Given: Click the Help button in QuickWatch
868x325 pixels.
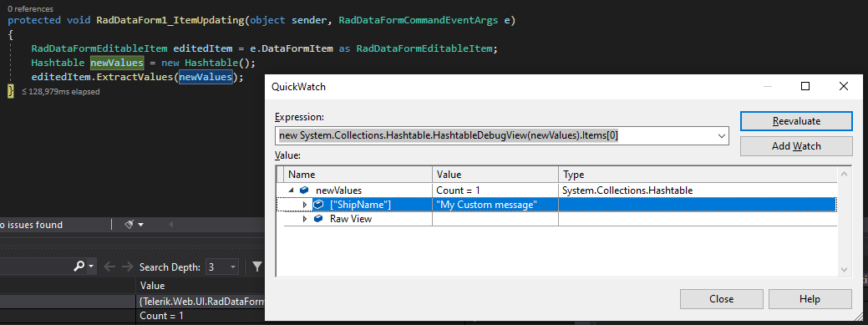Looking at the screenshot, I should [810, 299].
